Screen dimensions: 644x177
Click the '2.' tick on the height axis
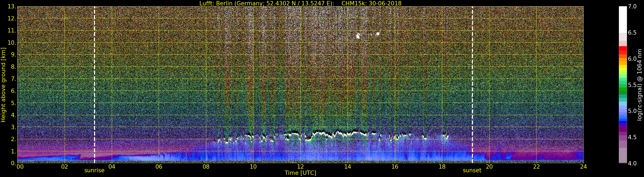click(14, 139)
